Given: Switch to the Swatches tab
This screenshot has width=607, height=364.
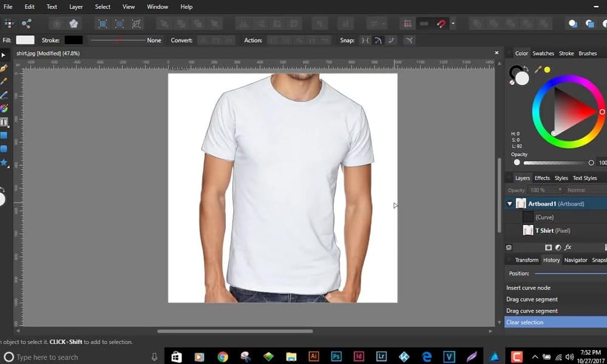Looking at the screenshot, I should click(543, 53).
